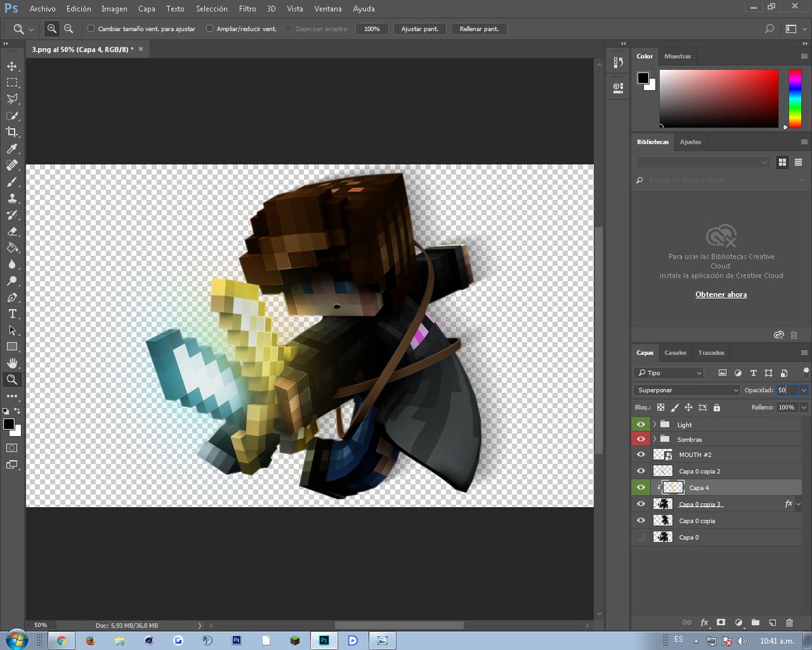This screenshot has height=650, width=812.
Task: Select the Horizontal Type tool
Action: point(12,313)
